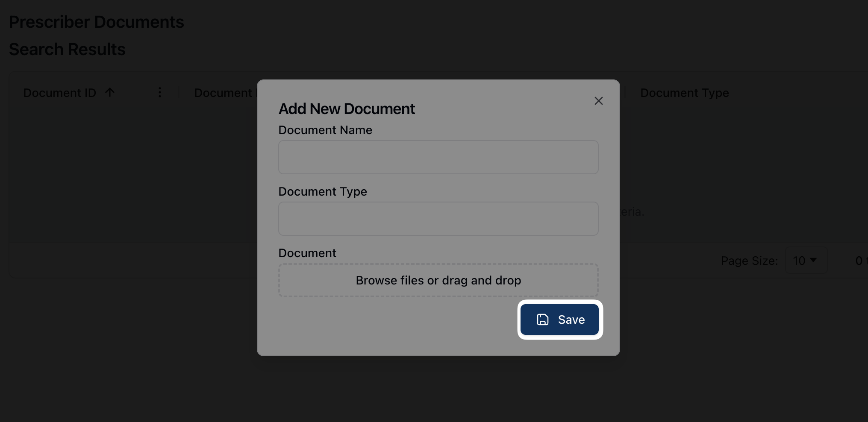Open the Document ID column options menu
868x422 pixels.
coord(159,92)
